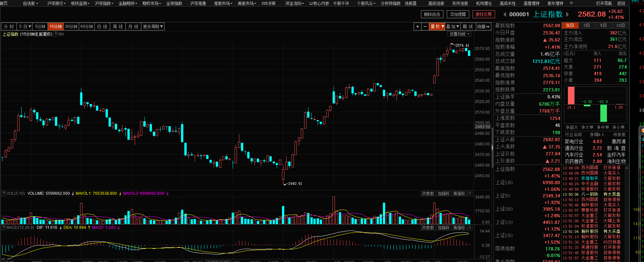Click the 删除自选 button

[432, 14]
